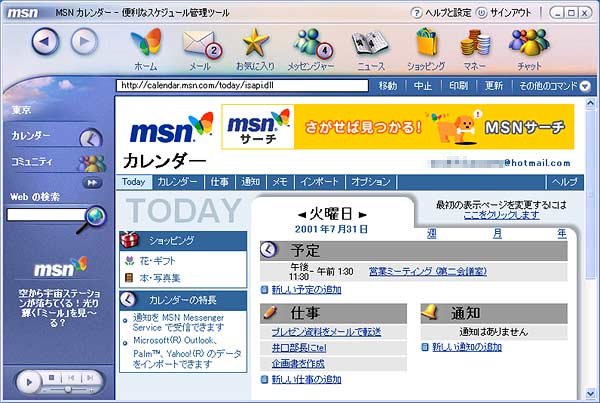Screen dimensions: 600x403
Task: Click the media player previous track button
Action: 71,378
